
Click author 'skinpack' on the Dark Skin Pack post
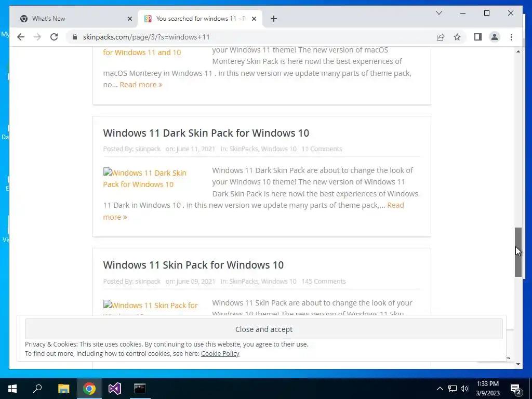point(148,149)
